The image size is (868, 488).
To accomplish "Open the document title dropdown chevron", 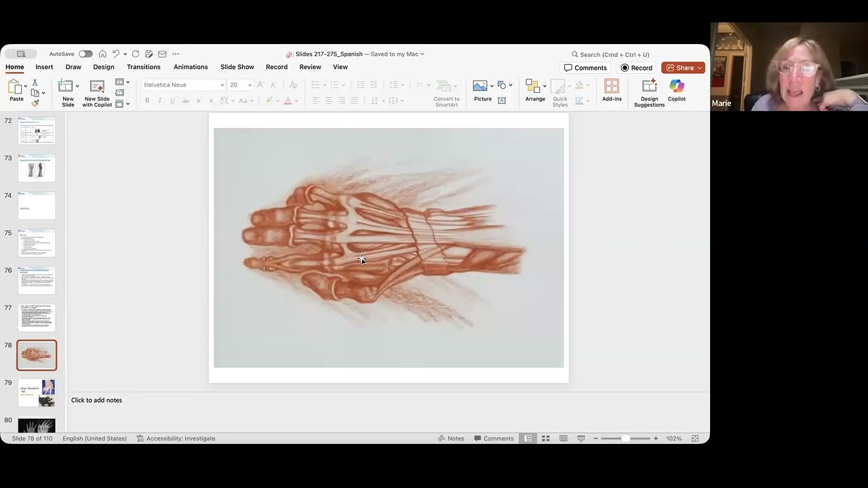I will (422, 54).
